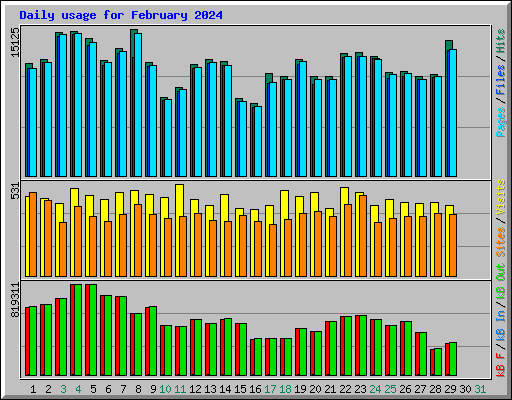Click day label 22 on x-axis
Image resolution: width=512 pixels, height=400 pixels.
point(345,389)
